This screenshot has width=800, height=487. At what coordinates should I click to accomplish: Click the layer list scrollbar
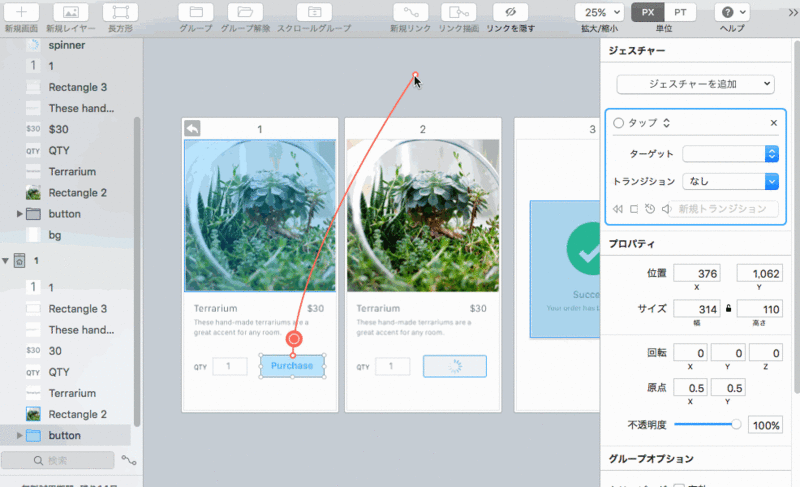coord(137,271)
